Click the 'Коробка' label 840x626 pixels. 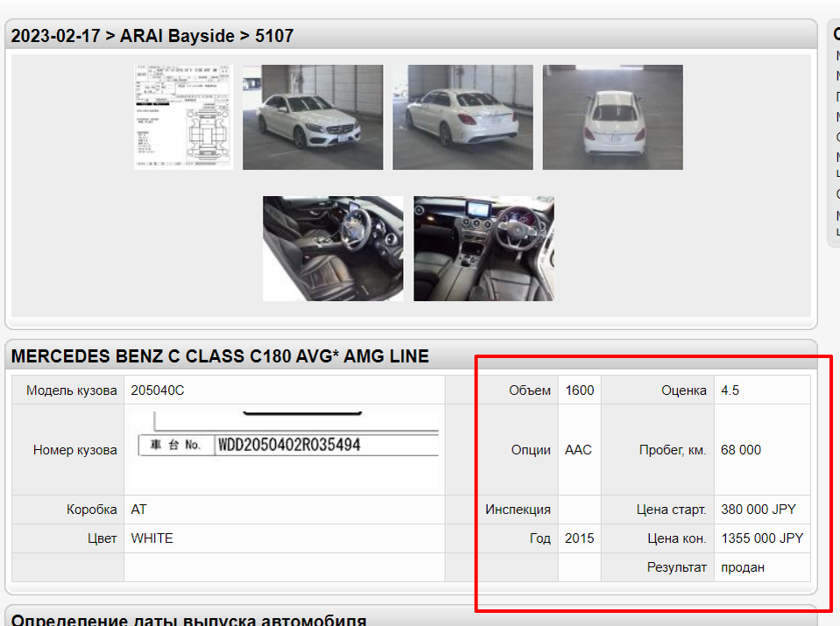pos(92,510)
